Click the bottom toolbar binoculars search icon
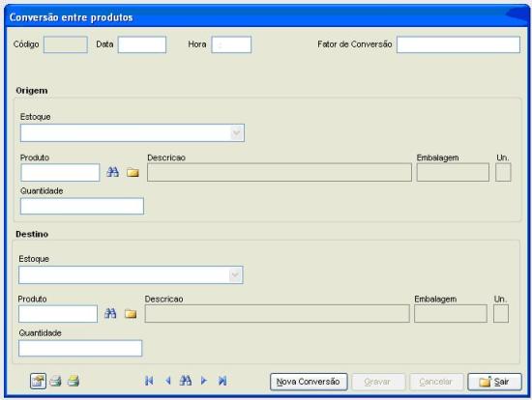The image size is (532, 400). pyautogui.click(x=186, y=381)
